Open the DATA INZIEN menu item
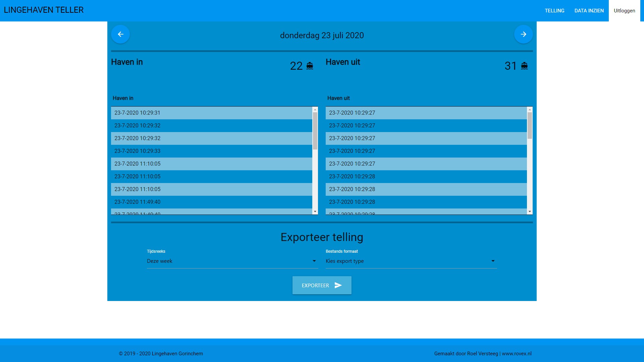 (x=589, y=11)
